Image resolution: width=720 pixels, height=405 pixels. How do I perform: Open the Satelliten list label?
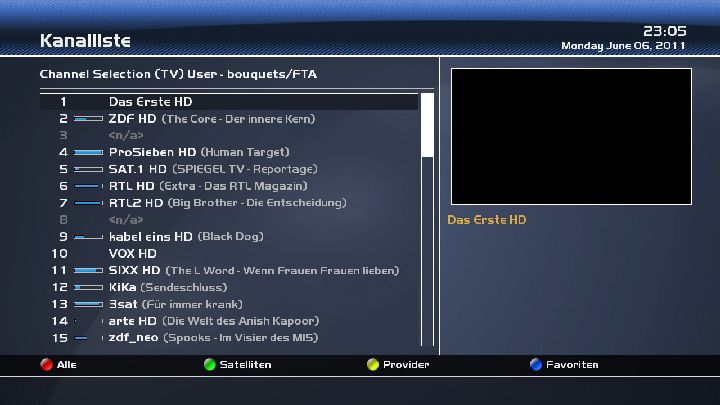coord(245,365)
